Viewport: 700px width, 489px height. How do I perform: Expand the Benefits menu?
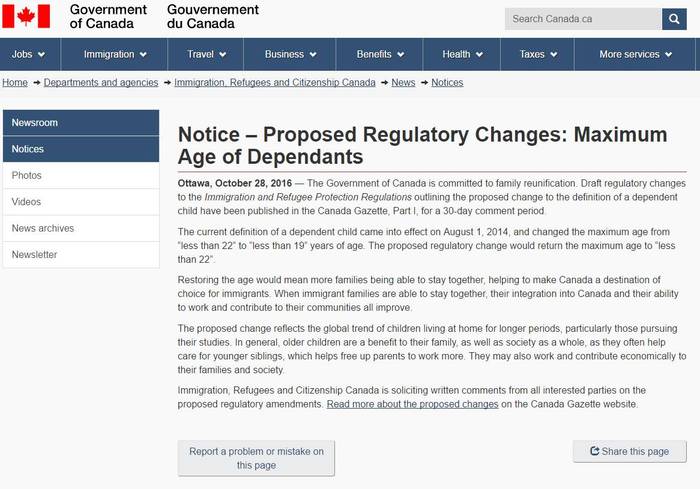379,54
